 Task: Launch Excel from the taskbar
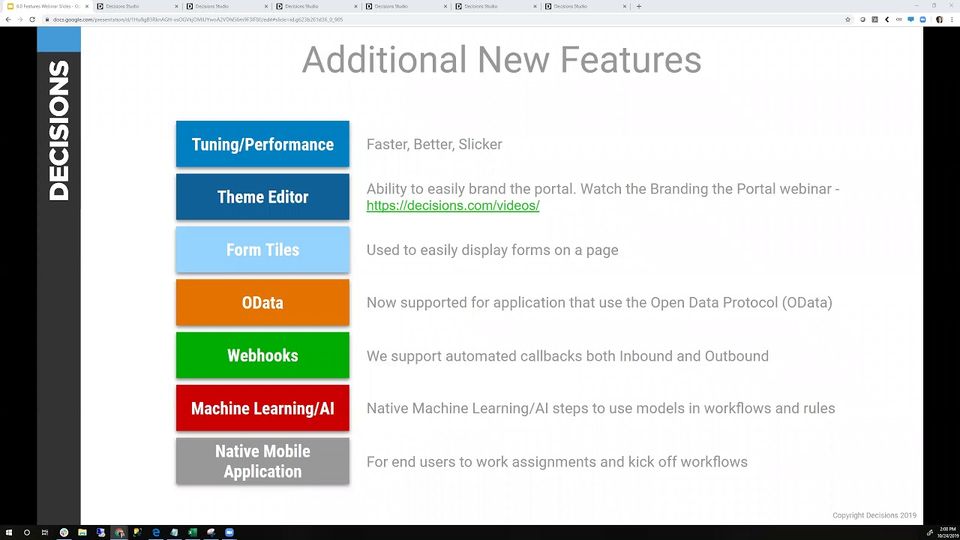(x=192, y=533)
